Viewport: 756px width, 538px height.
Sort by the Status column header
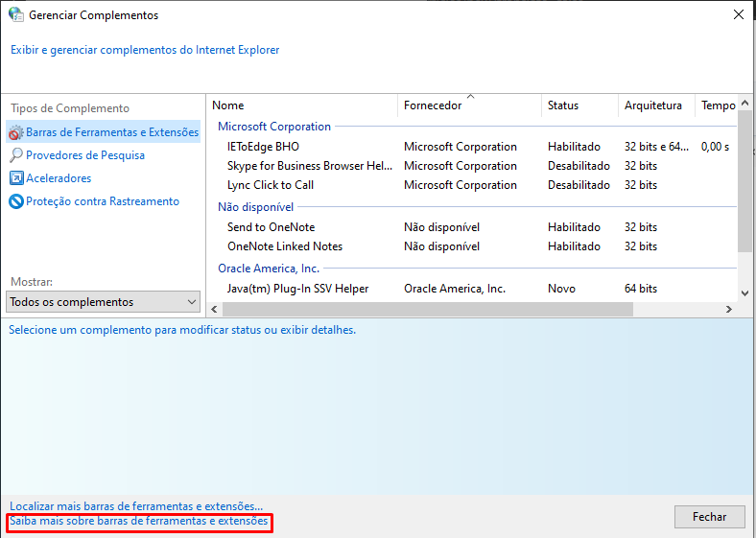click(580, 105)
